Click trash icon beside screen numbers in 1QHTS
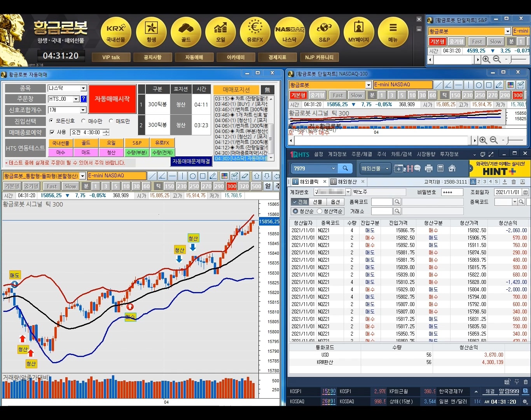531x420 pixels. coord(514,182)
